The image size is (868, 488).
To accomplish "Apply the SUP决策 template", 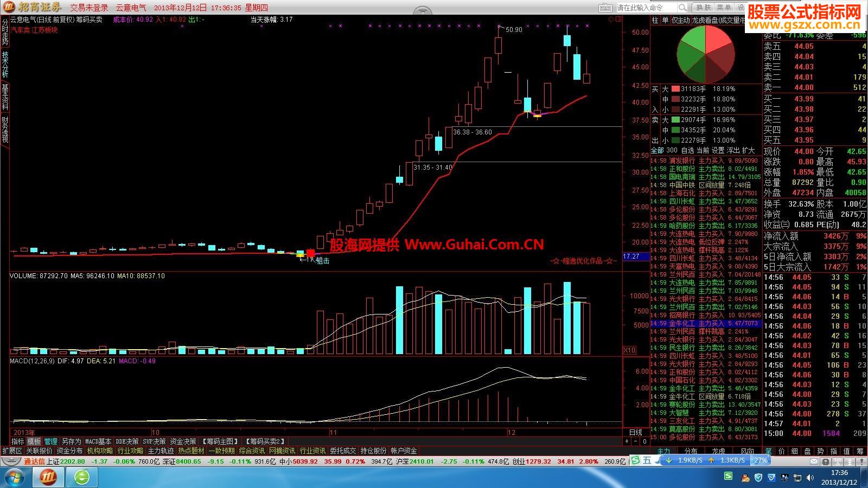I will (x=155, y=442).
